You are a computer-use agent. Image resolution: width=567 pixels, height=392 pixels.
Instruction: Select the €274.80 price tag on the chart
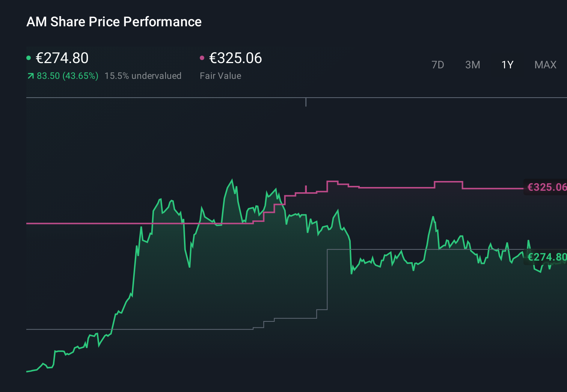(x=546, y=257)
